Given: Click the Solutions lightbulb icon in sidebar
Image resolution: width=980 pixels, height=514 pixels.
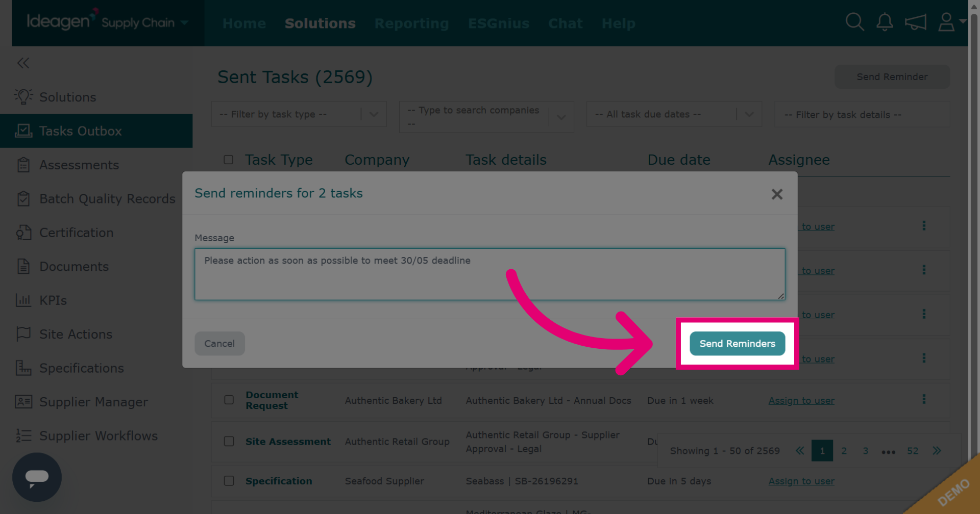Looking at the screenshot, I should (x=23, y=97).
